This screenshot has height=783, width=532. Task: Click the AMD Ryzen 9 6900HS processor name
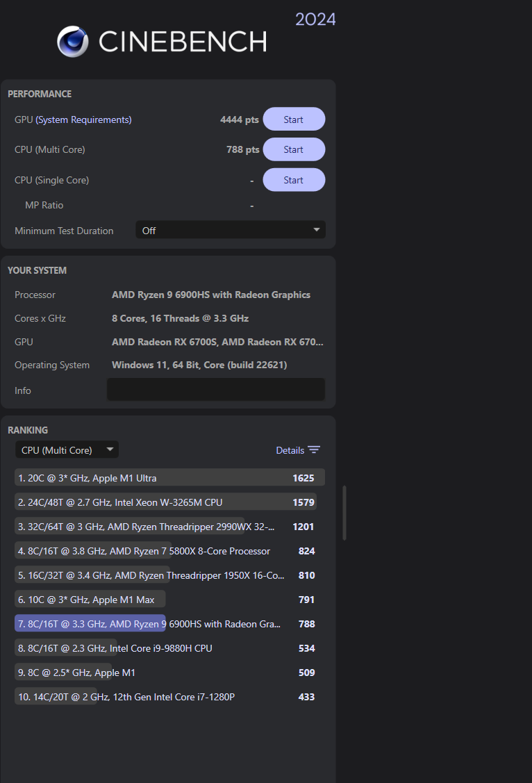(211, 295)
